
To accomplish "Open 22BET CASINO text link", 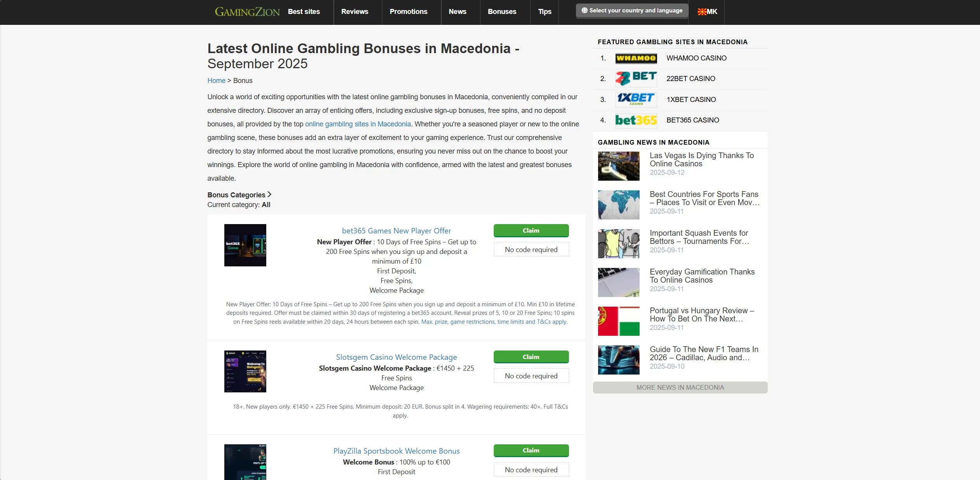I will coord(690,79).
